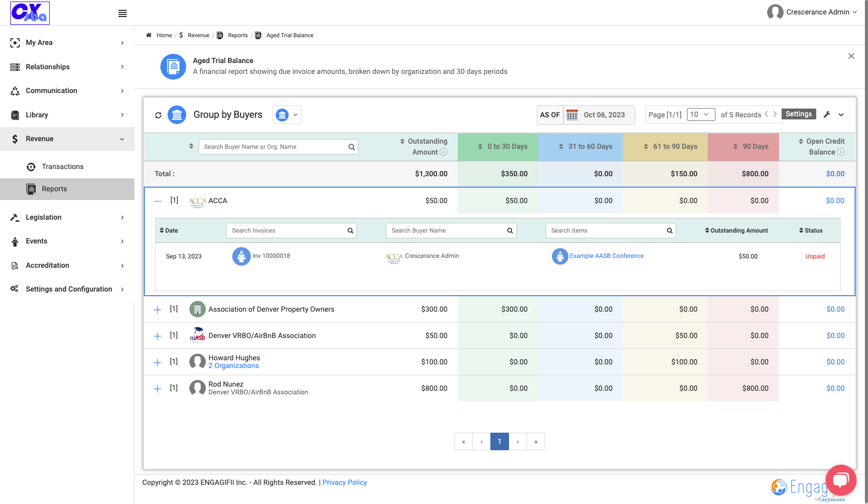Image resolution: width=868 pixels, height=504 pixels.
Task: Open the records per page dropdown
Action: tap(701, 114)
